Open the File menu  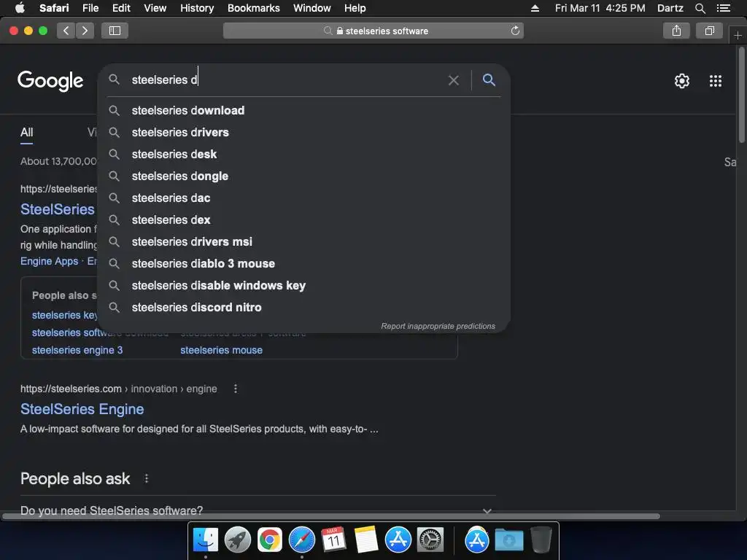tap(90, 8)
